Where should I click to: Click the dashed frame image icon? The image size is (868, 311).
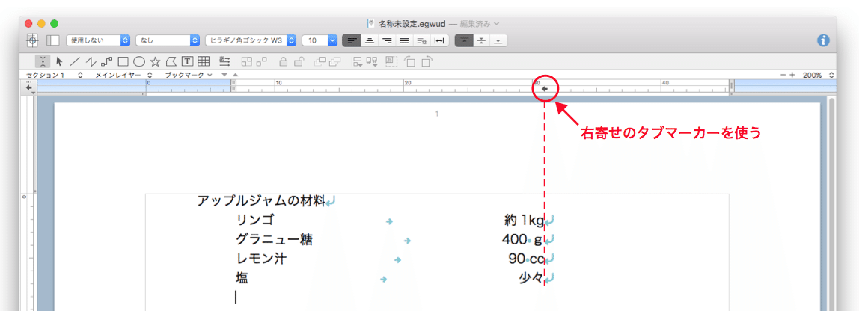point(391,61)
